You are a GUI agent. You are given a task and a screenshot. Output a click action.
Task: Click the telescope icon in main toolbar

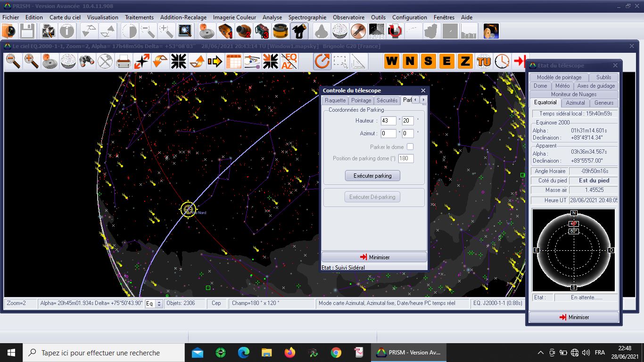(x=299, y=32)
